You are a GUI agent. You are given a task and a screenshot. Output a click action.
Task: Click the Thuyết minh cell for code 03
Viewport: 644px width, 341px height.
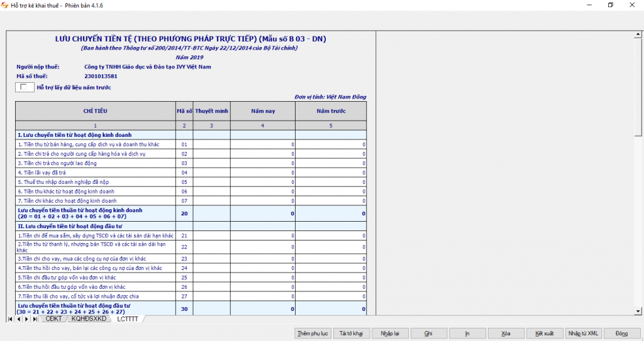point(211,163)
